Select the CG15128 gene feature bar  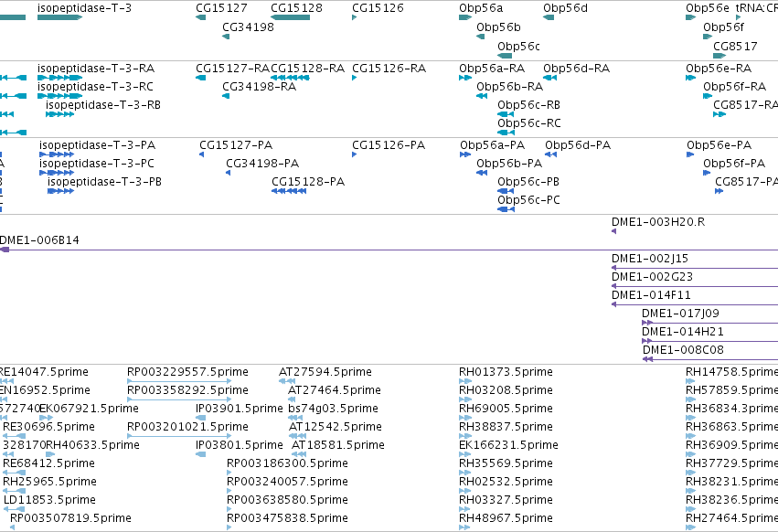290,18
